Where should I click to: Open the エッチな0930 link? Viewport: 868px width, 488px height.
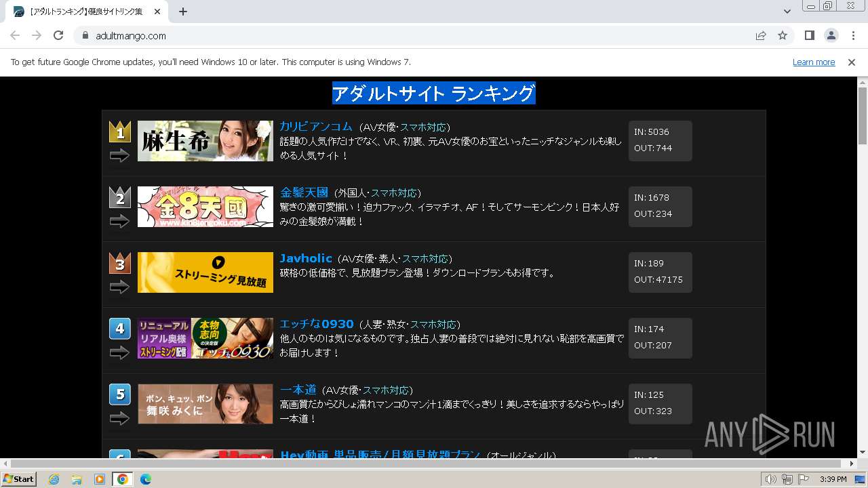pos(317,324)
